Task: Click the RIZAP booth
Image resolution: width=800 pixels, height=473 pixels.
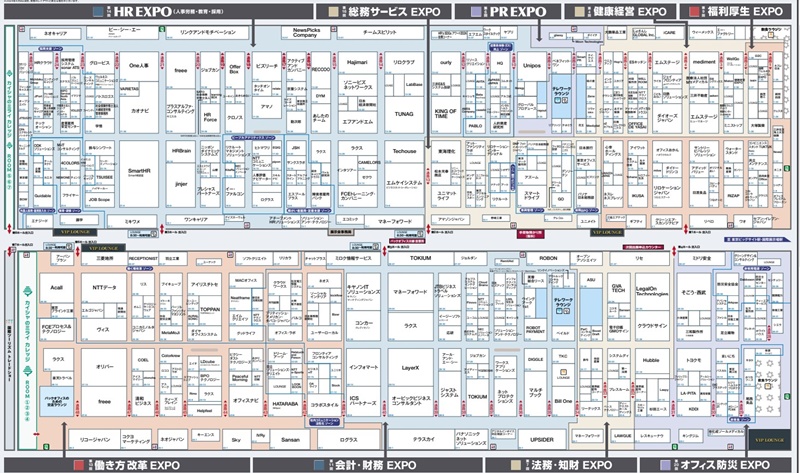Action: 733,196
